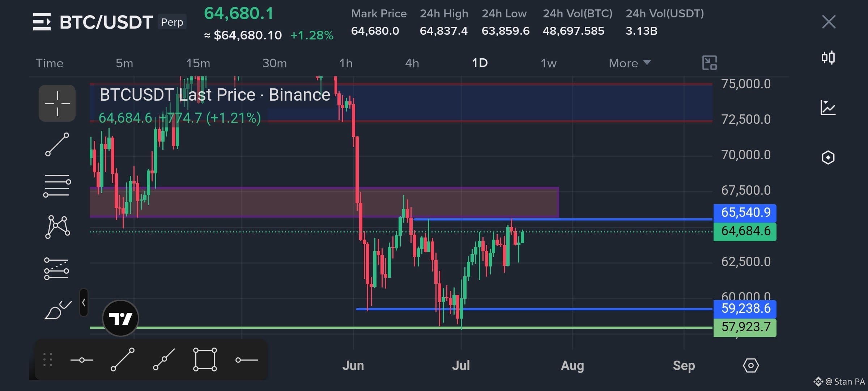The width and height of the screenshot is (868, 391).
Task: Click the Perp contract badge
Action: tap(172, 22)
